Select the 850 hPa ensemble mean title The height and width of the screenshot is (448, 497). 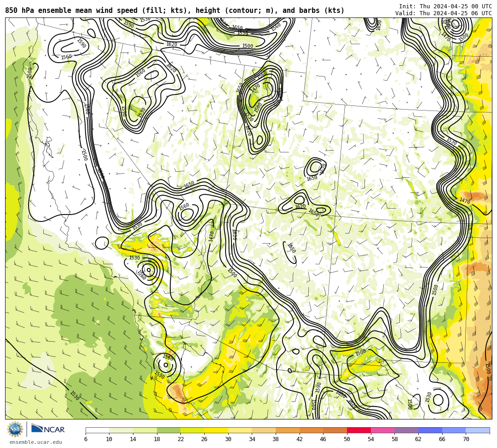pos(175,11)
